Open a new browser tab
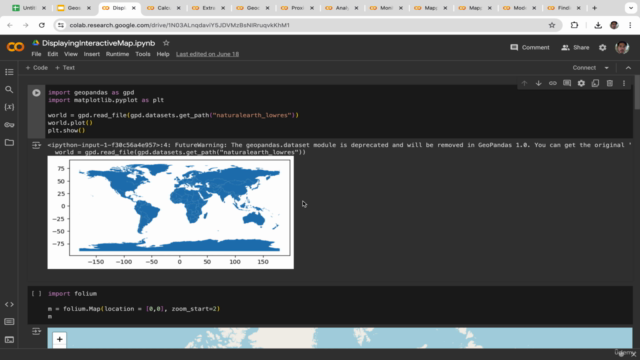 [594, 8]
